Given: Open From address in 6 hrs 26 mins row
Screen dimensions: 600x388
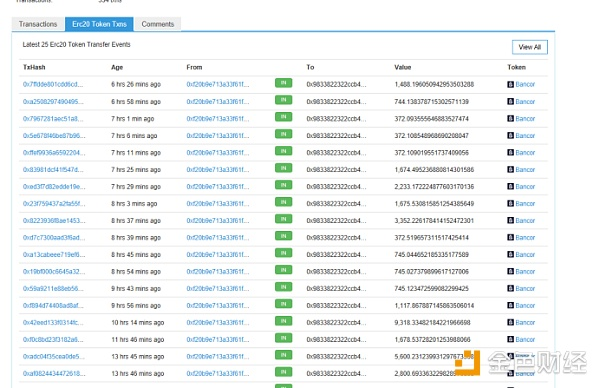Looking at the screenshot, I should click(218, 84).
